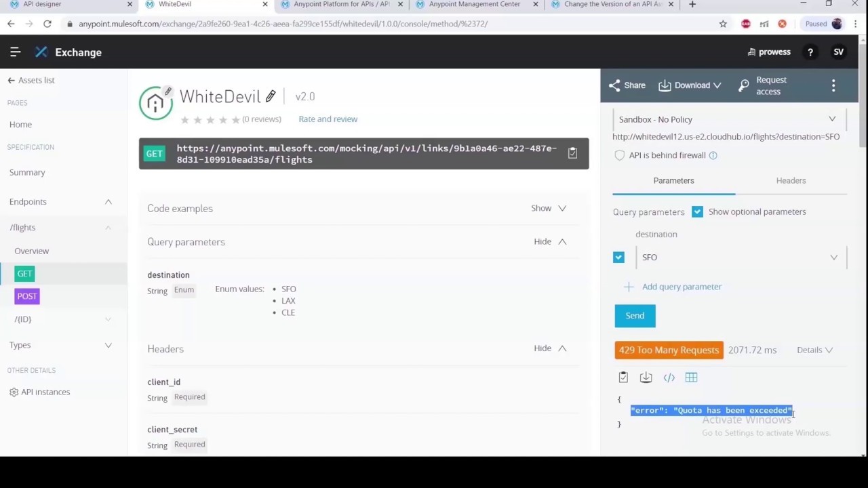The image size is (868, 488).
Task: Select the GET method in sidebar
Action: pyautogui.click(x=24, y=274)
